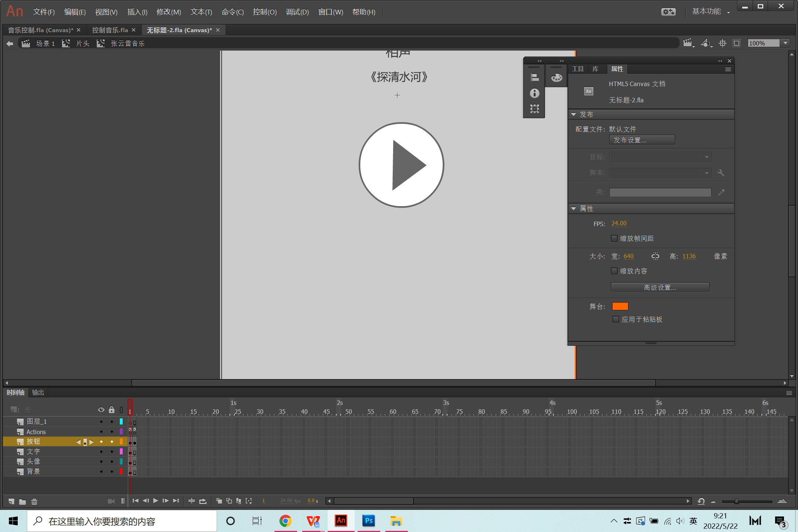Open the Color palette panel icon
This screenshot has width=798, height=532.
(556, 78)
